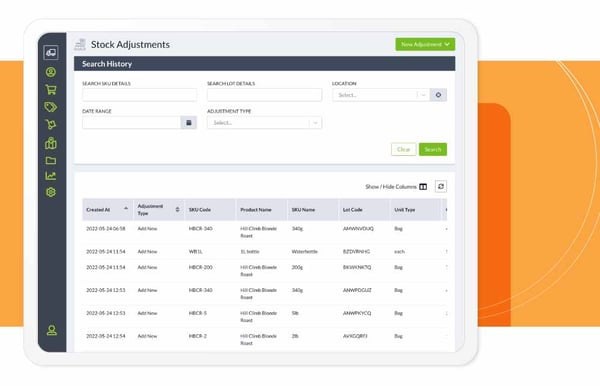Select the BKWKNKTQ lot code cell
Image resolution: width=600 pixels, height=386 pixels.
tap(357, 267)
